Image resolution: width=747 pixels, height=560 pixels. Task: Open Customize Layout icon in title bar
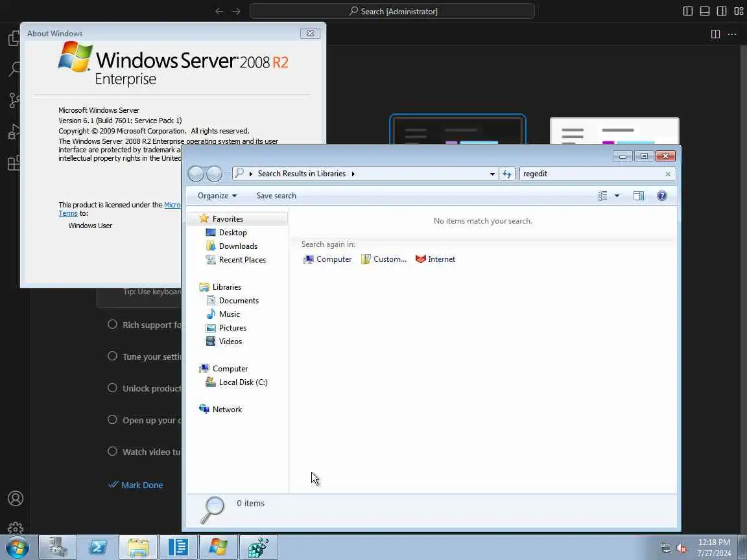(739, 11)
